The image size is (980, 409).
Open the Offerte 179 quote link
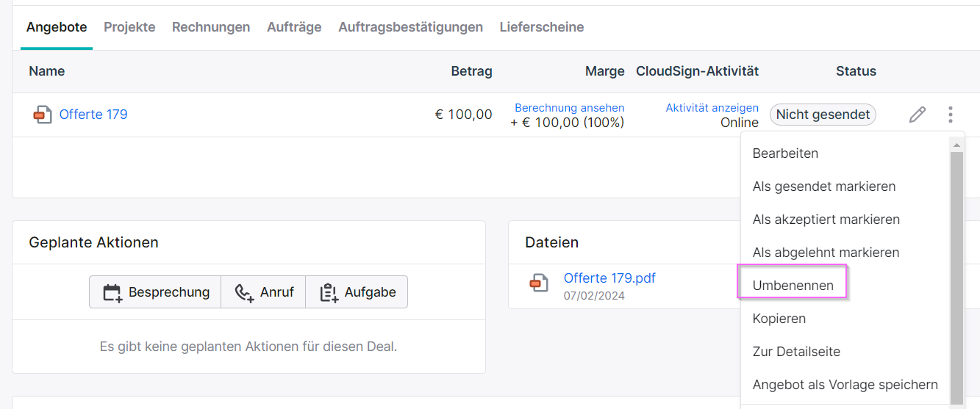93,115
